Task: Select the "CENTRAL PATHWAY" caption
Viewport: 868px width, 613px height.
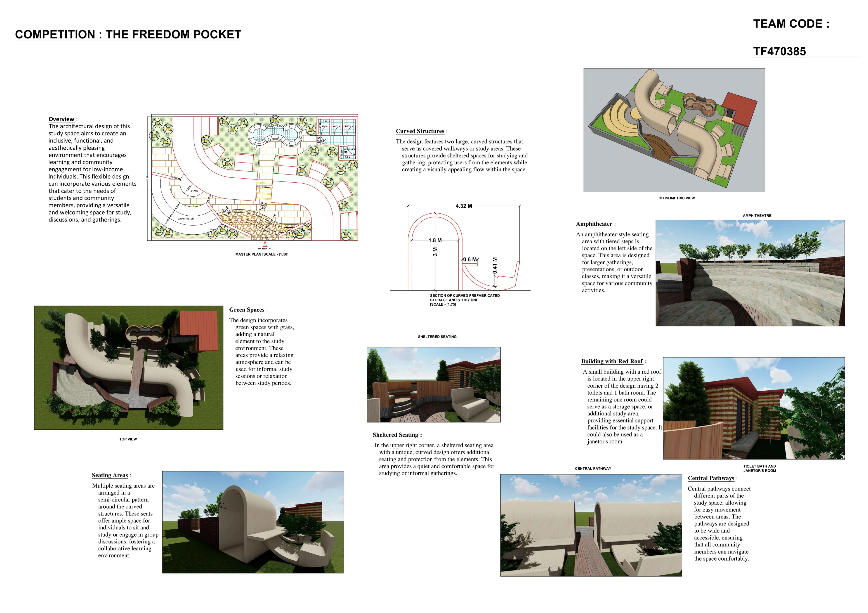Action: pyautogui.click(x=593, y=469)
